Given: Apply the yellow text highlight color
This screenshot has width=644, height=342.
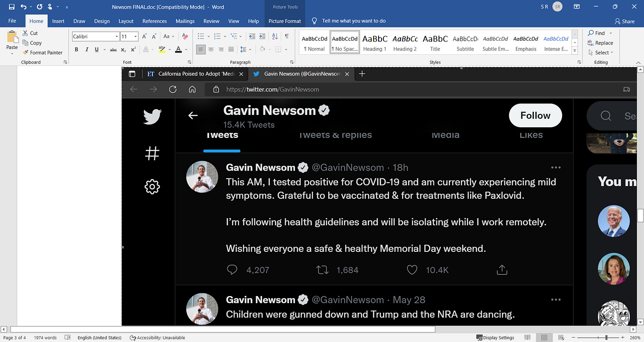Looking at the screenshot, I should 162,49.
